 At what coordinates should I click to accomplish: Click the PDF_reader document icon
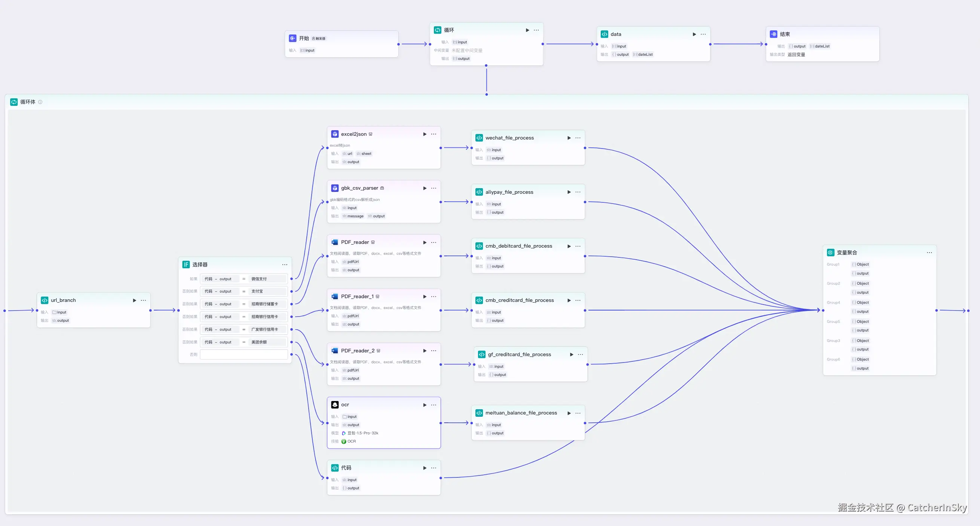pos(334,242)
